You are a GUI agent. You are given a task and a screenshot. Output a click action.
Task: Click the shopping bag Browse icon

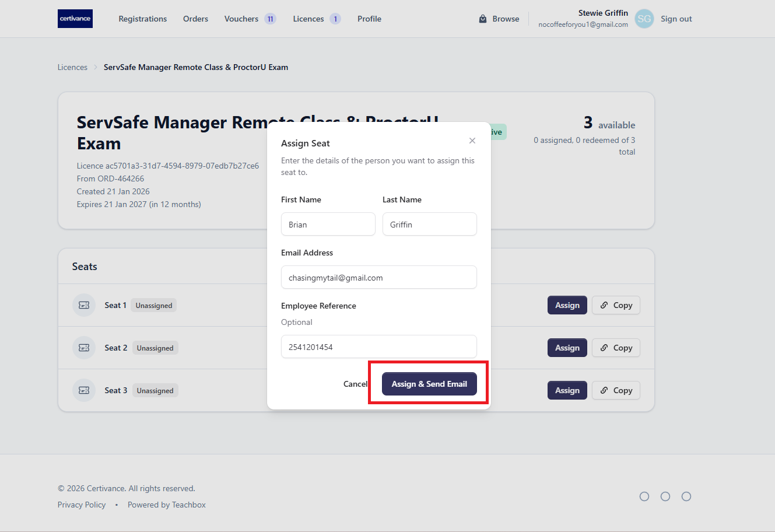pos(483,19)
